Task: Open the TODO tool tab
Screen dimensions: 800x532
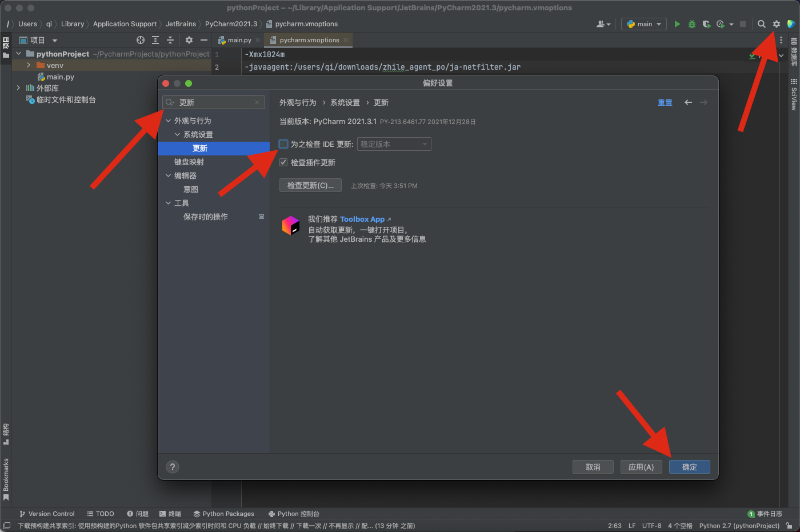Action: point(101,514)
